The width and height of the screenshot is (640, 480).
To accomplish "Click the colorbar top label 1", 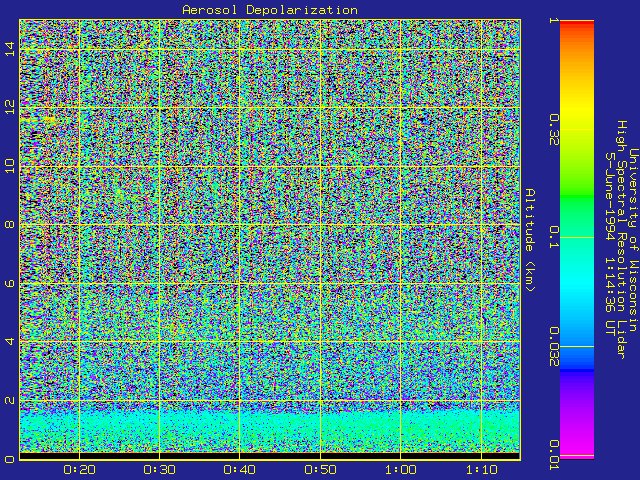I will [554, 20].
